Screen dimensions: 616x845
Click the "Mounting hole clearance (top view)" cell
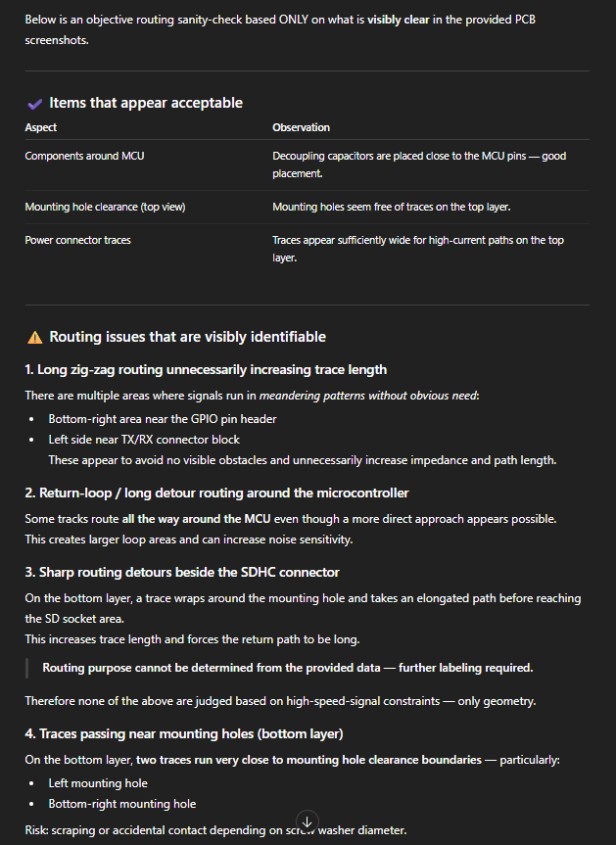click(105, 207)
